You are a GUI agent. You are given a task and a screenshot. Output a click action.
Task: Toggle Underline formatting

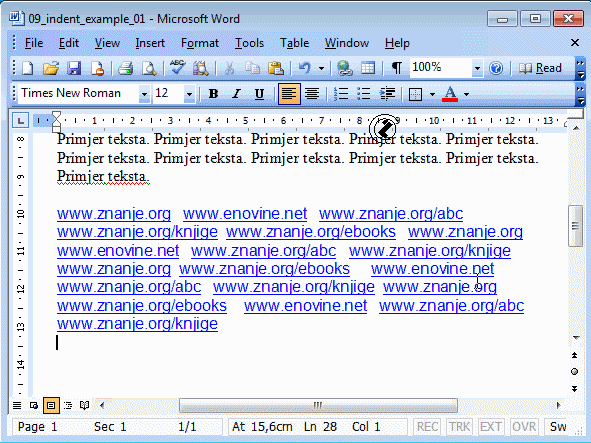point(259,94)
